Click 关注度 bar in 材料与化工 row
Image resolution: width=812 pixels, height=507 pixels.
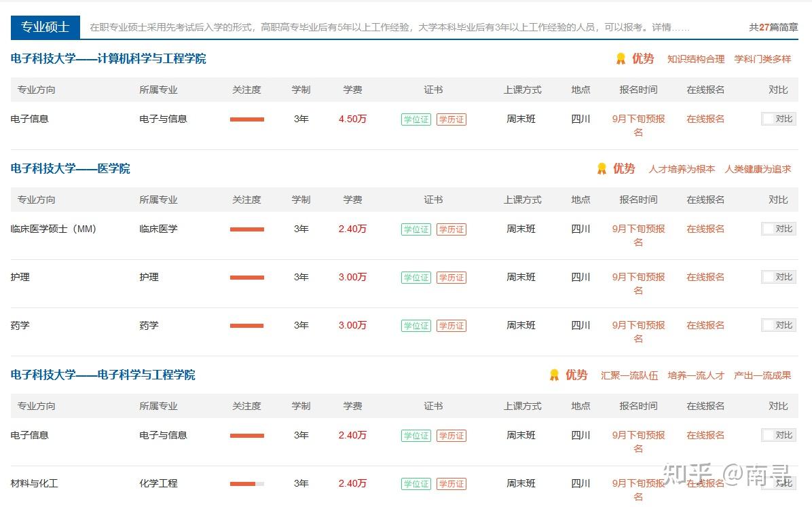247,484
